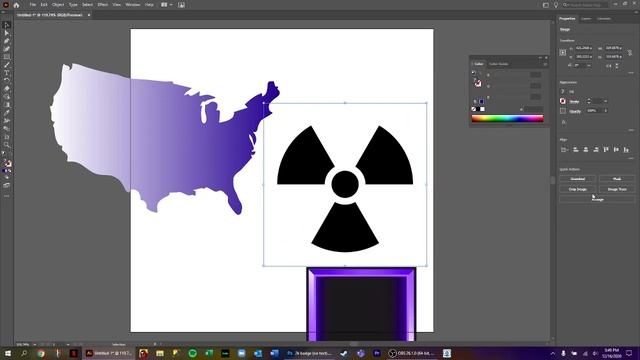Click the fourth Align icon
640x360 pixels.
coord(596,150)
